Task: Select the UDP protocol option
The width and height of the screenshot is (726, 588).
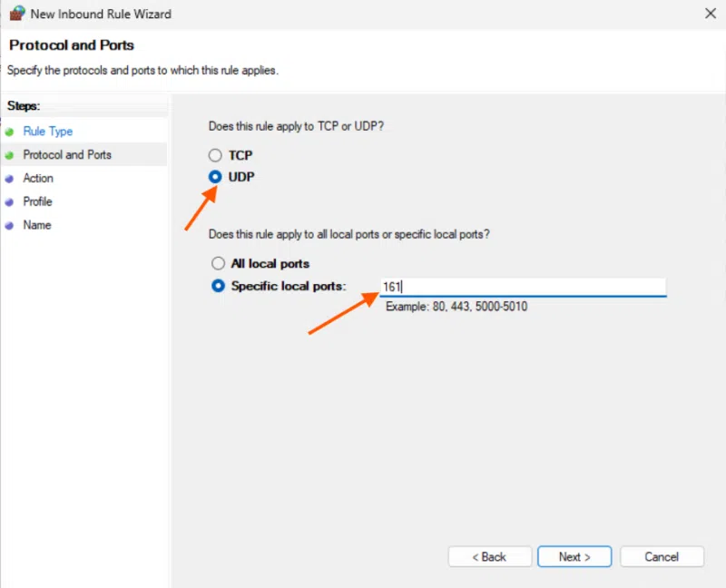Action: (215, 177)
